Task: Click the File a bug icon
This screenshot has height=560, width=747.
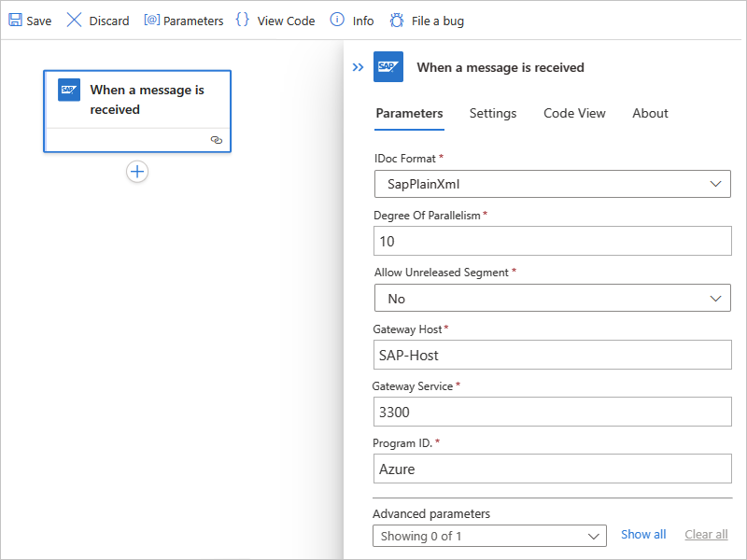Action: point(397,21)
